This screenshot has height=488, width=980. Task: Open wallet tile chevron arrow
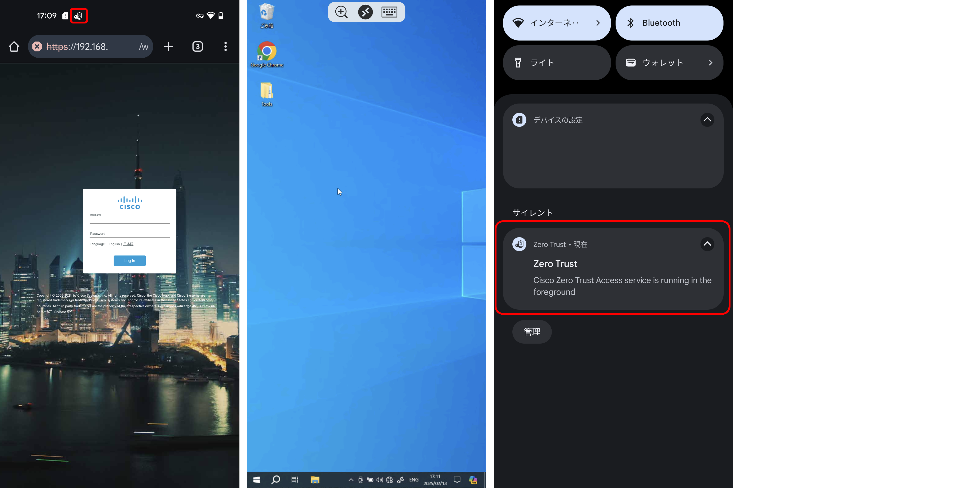click(710, 63)
